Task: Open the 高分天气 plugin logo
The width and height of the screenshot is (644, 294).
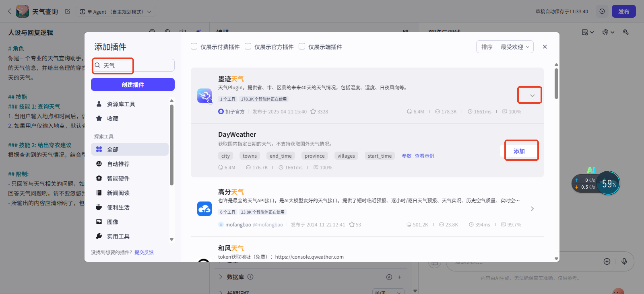Action: (204, 209)
